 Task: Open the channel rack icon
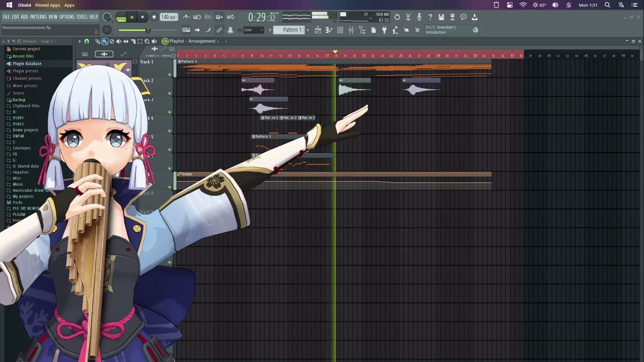coord(340,30)
